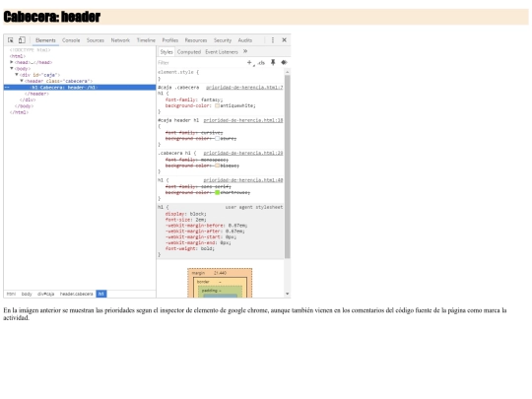This screenshot has height=399, width=532.
Task: Select the Computed sub-tab
Action: point(189,52)
